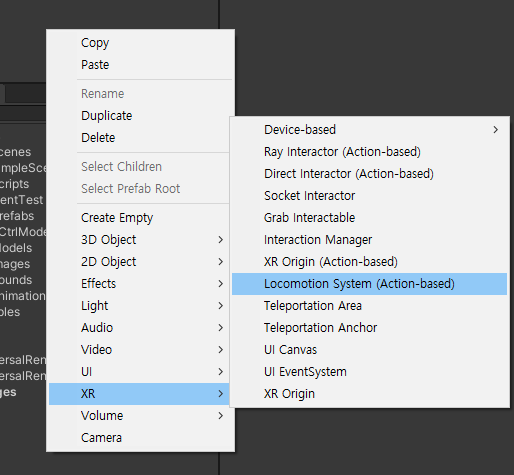This screenshot has height=475, width=514.
Task: Click the Select Children entry
Action: click(x=140, y=167)
